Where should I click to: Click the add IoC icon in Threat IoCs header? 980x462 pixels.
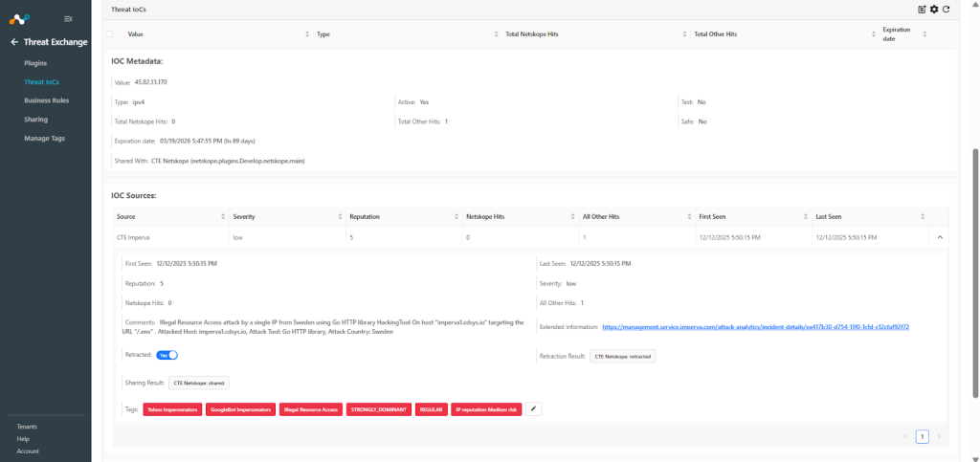tap(922, 10)
